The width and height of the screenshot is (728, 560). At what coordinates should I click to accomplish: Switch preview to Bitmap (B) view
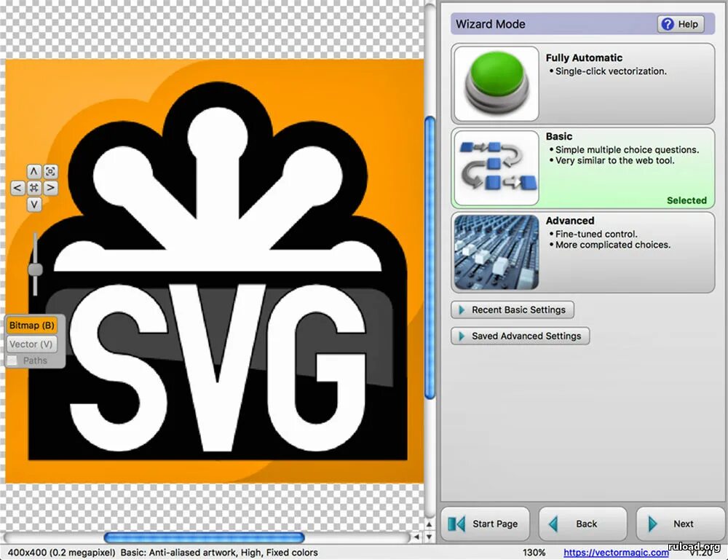tap(31, 326)
